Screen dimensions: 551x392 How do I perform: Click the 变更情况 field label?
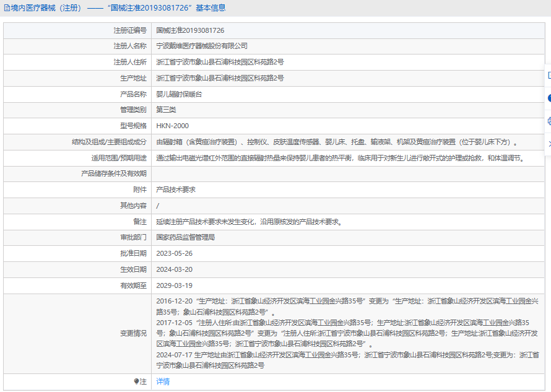(133, 333)
